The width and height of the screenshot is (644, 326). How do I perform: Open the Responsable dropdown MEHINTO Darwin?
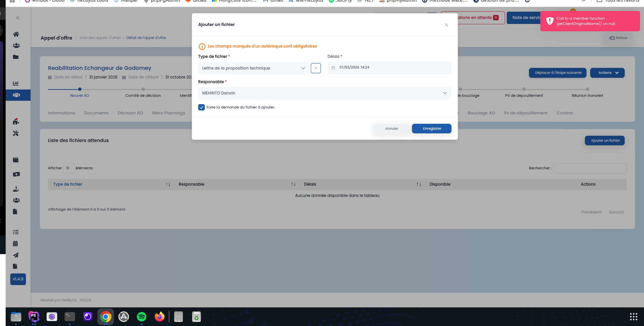(324, 93)
